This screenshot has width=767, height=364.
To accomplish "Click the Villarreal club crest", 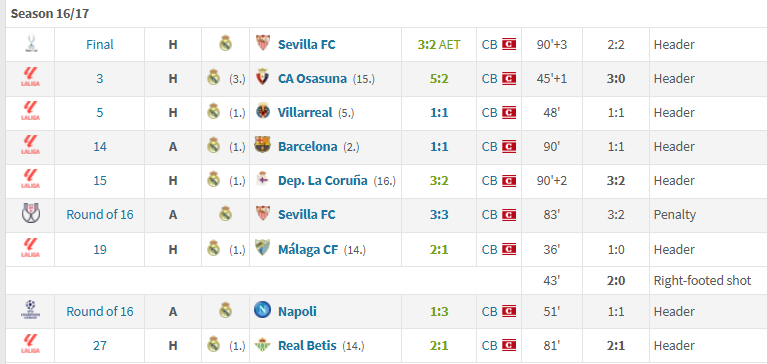I will [263, 111].
